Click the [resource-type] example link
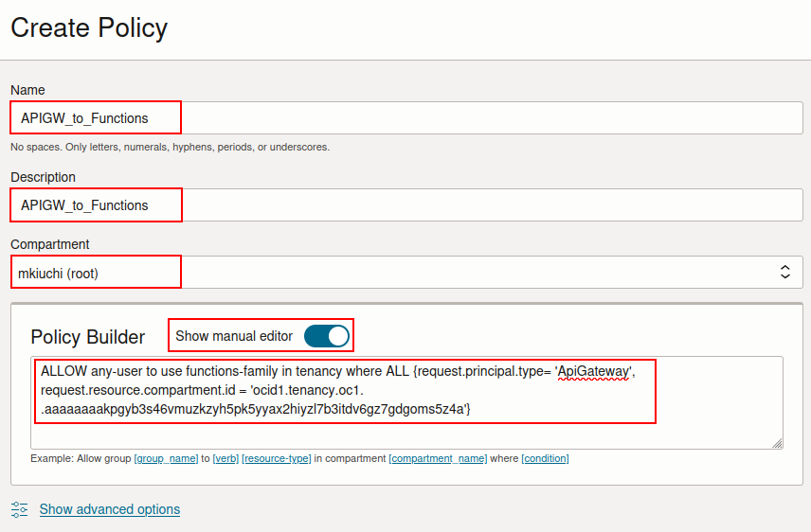 coord(277,458)
